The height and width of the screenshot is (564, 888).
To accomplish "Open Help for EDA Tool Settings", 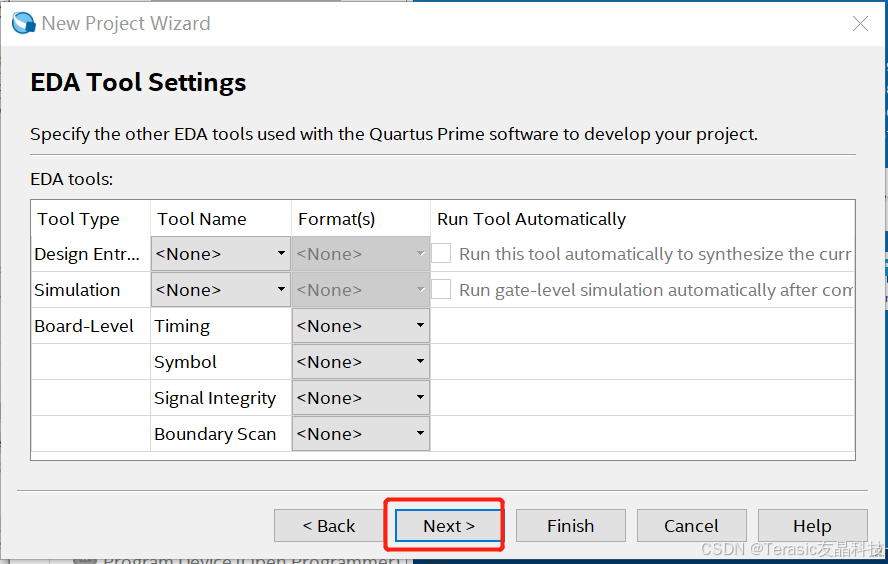I will pos(813,525).
